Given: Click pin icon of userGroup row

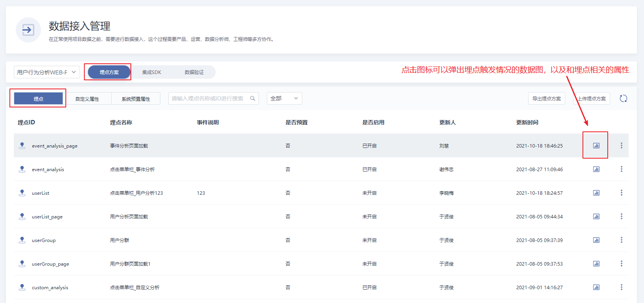Looking at the screenshot, I should tap(22, 240).
